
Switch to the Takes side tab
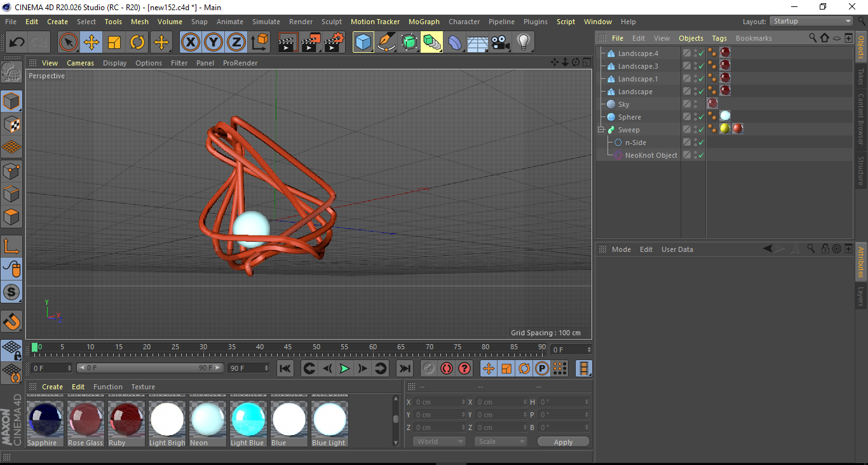861,77
